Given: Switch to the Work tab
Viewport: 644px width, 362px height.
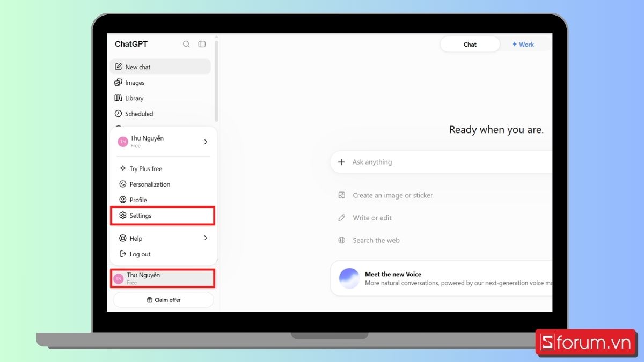Looking at the screenshot, I should pos(523,45).
